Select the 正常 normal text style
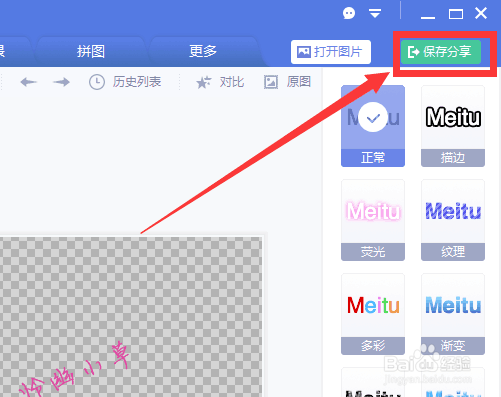 (x=373, y=126)
